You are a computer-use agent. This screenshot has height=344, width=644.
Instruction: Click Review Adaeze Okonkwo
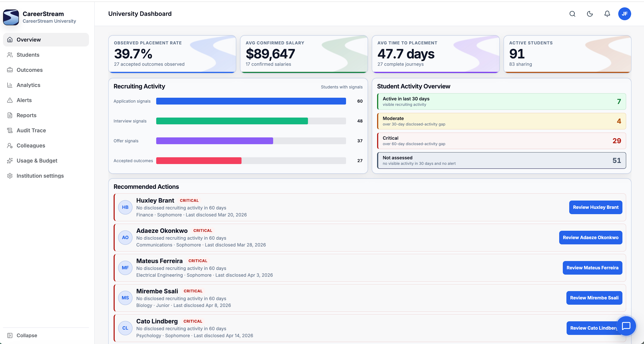pyautogui.click(x=591, y=237)
